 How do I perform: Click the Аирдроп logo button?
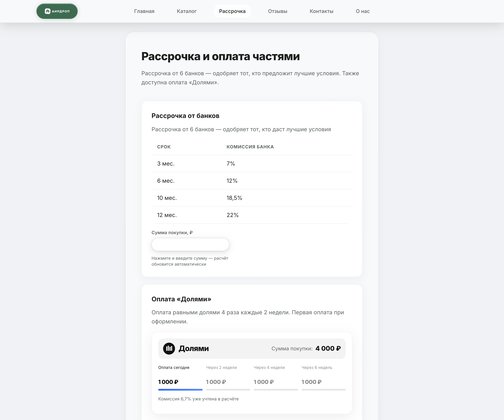click(57, 11)
